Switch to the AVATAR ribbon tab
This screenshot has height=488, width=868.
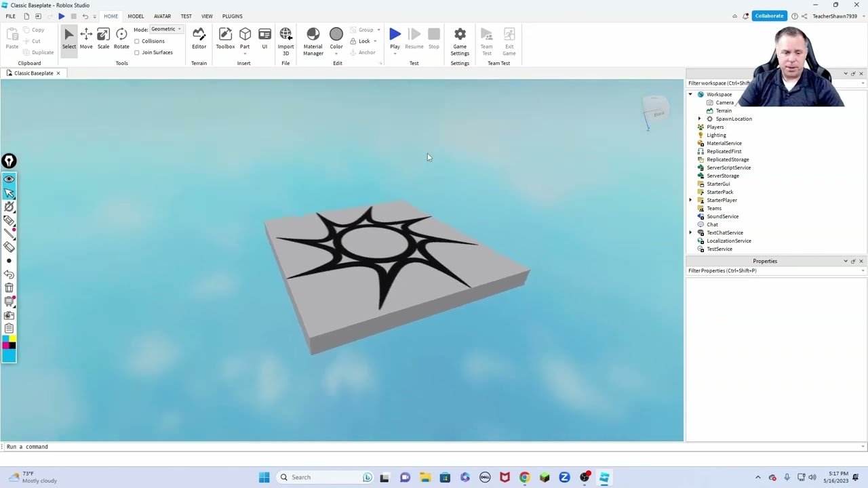(162, 16)
